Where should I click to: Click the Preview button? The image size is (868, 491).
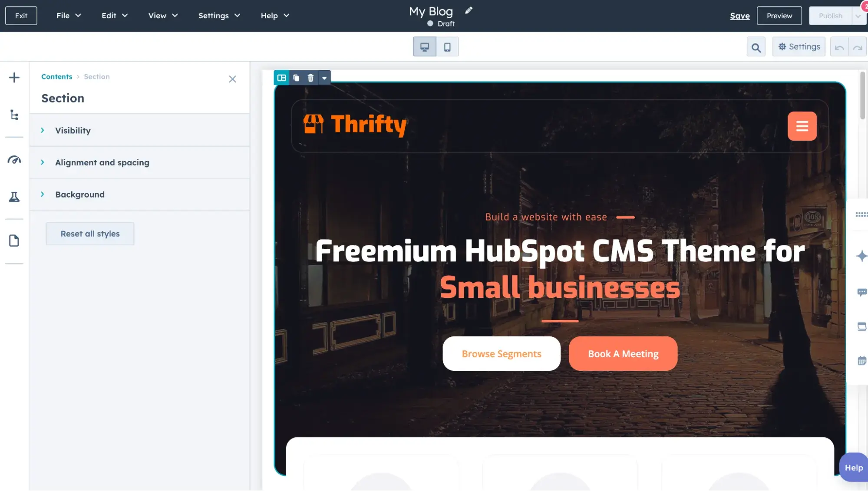coord(779,16)
